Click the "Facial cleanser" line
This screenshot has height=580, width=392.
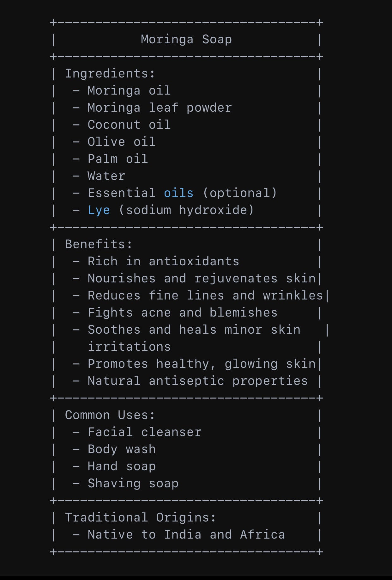tap(144, 432)
